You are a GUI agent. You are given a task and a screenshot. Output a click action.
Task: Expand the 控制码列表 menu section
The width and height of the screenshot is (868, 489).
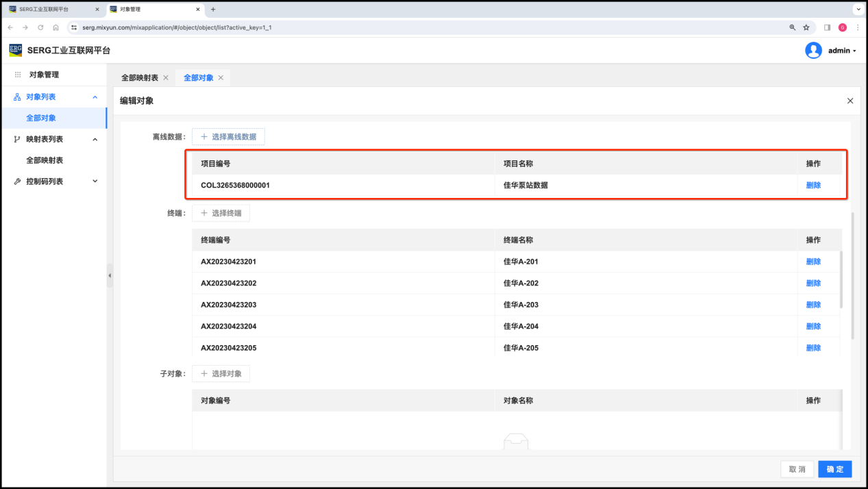point(95,181)
